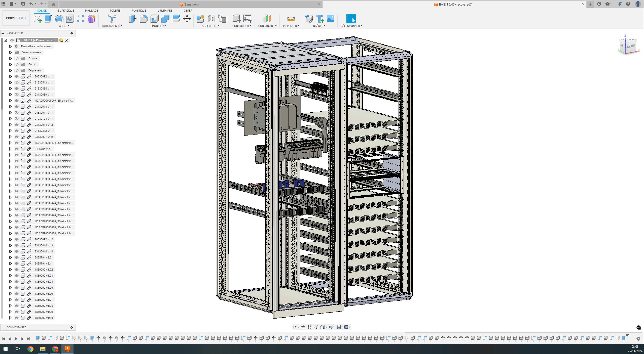This screenshot has width=644, height=354.
Task: Hide component 20630092 v1:1 via eye
Action: (x=17, y=76)
